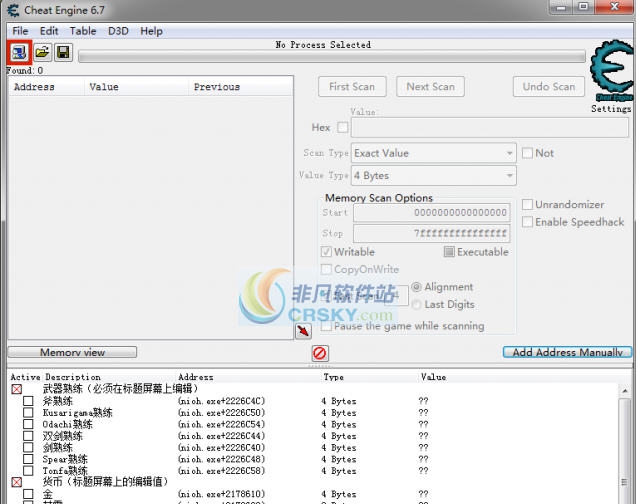Viewport: 636px width, 504px height.
Task: Open the File menu
Action: click(x=20, y=31)
